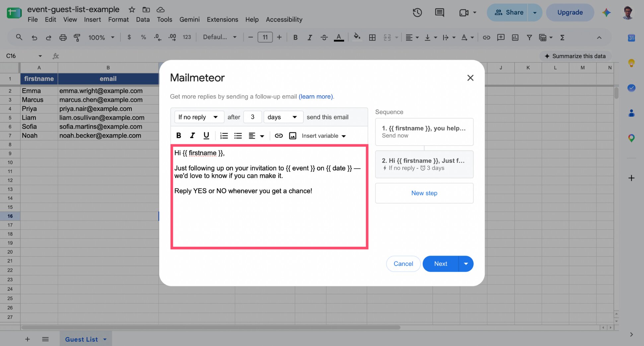Open the Extensions menu
Viewport: 644px width, 346px height.
[222, 20]
